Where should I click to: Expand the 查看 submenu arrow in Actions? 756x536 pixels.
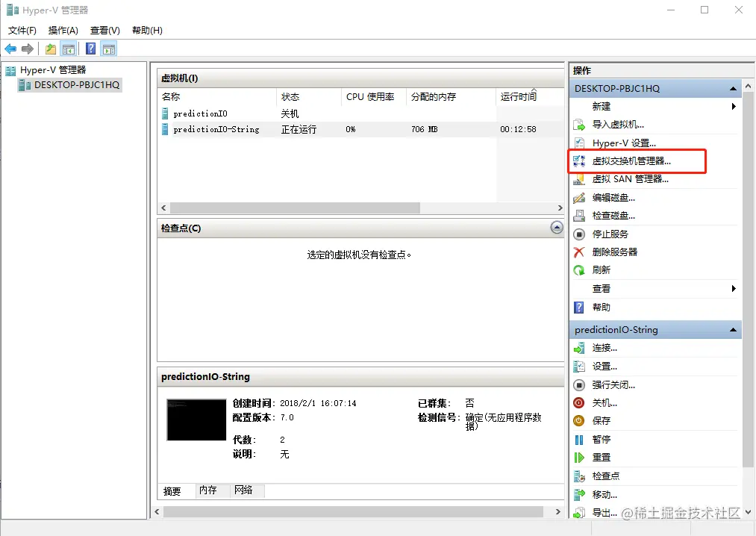pyautogui.click(x=734, y=288)
